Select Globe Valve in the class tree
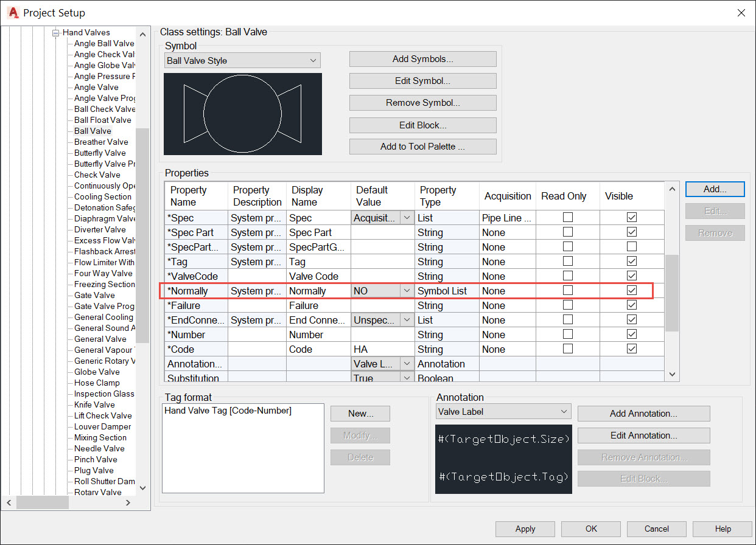Screen dimensions: 756x545 coord(97,372)
